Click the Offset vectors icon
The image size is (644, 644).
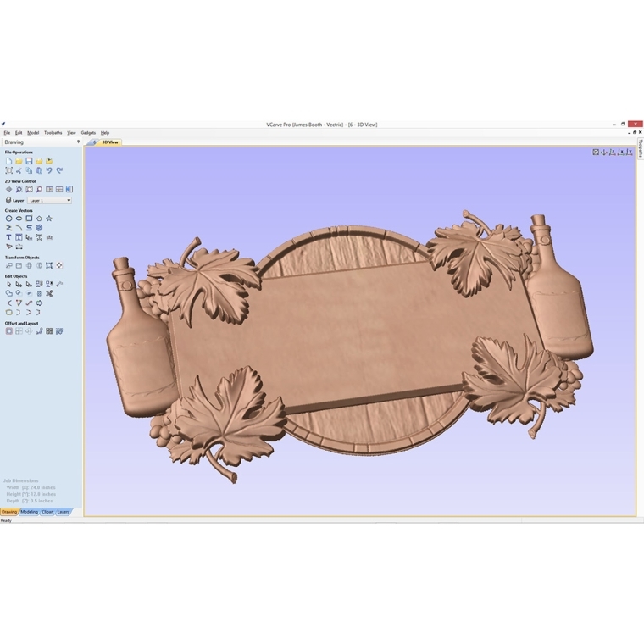point(8,331)
